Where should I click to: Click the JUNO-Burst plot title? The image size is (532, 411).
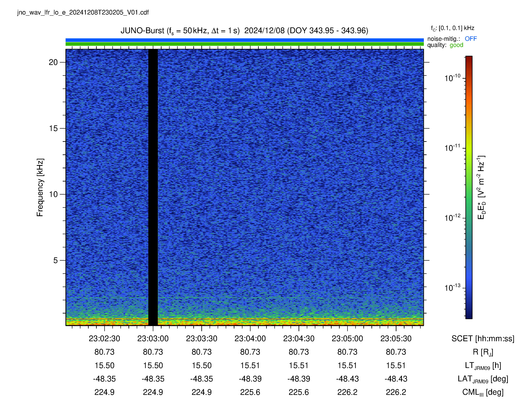click(244, 31)
